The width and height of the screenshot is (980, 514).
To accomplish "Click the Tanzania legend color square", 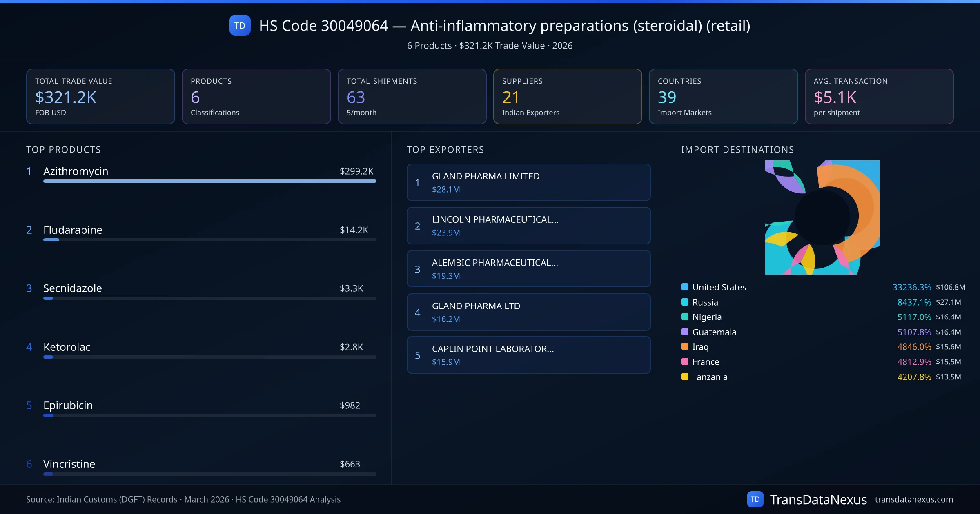I will coord(685,377).
